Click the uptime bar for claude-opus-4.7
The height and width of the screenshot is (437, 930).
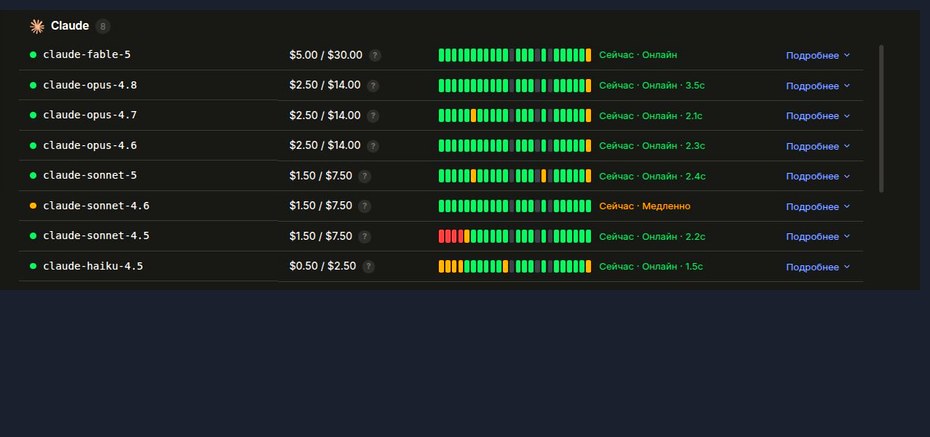[x=515, y=116]
